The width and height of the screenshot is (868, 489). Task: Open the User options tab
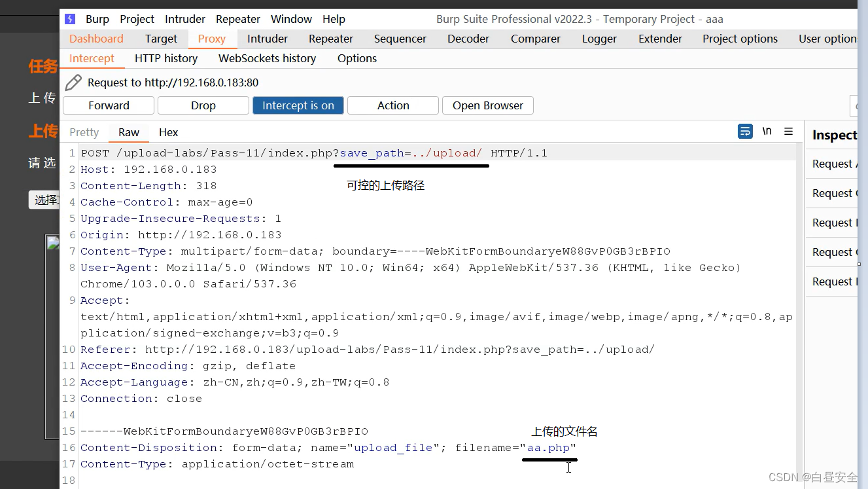tap(827, 39)
